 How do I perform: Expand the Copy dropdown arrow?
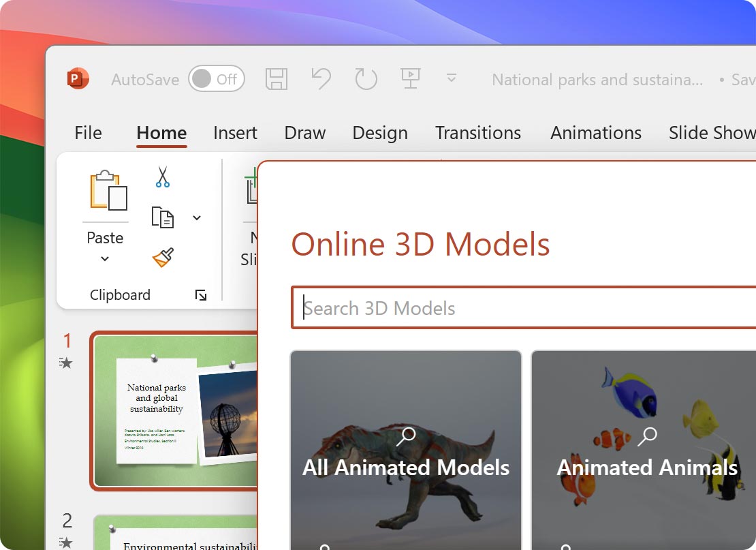pyautogui.click(x=197, y=218)
